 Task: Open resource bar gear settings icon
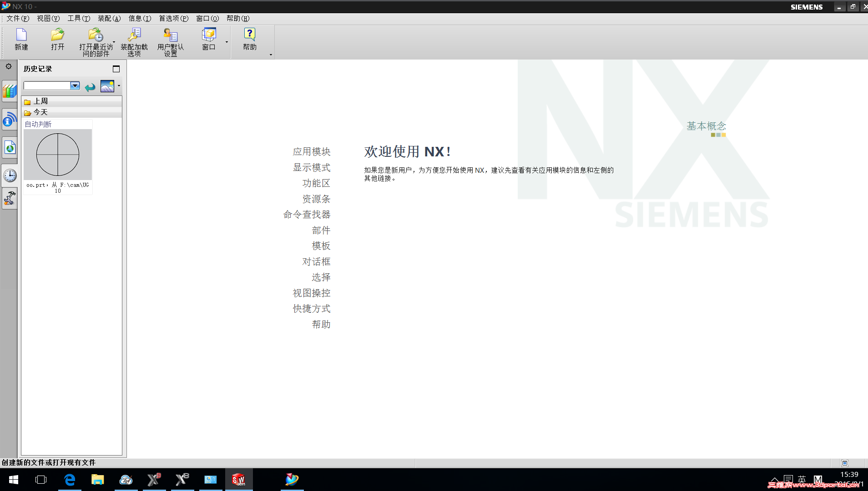pos(9,66)
